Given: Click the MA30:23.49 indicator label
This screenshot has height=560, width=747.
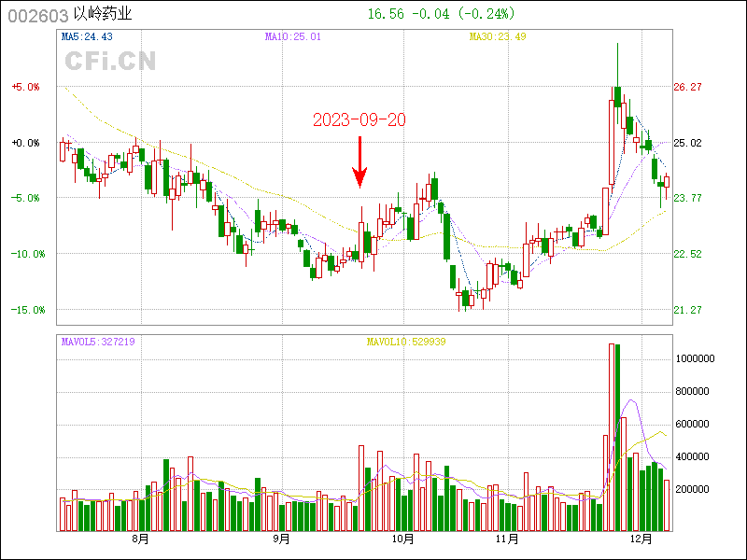Looking at the screenshot, I should 498,36.
